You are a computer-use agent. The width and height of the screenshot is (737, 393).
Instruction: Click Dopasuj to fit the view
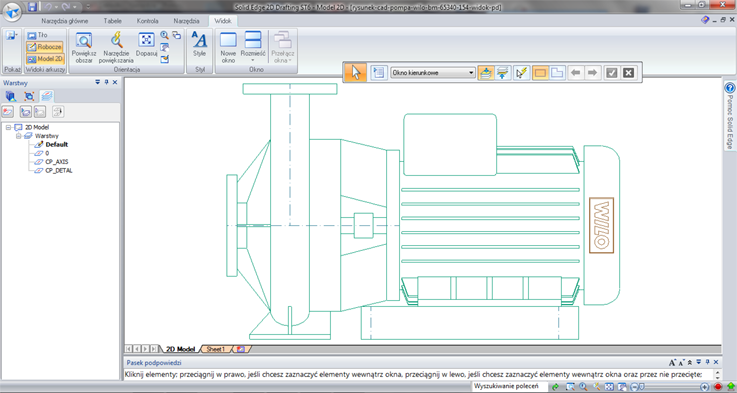[146, 45]
